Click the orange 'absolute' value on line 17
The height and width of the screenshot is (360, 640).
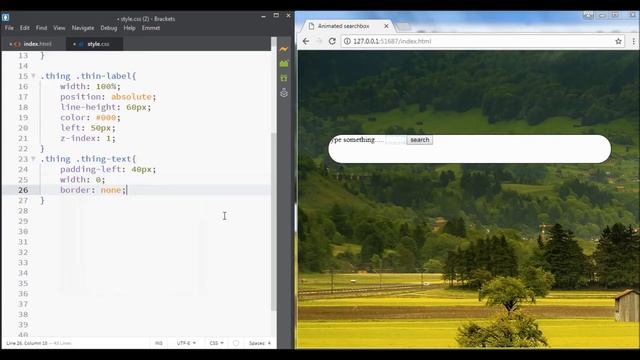[x=131, y=97]
